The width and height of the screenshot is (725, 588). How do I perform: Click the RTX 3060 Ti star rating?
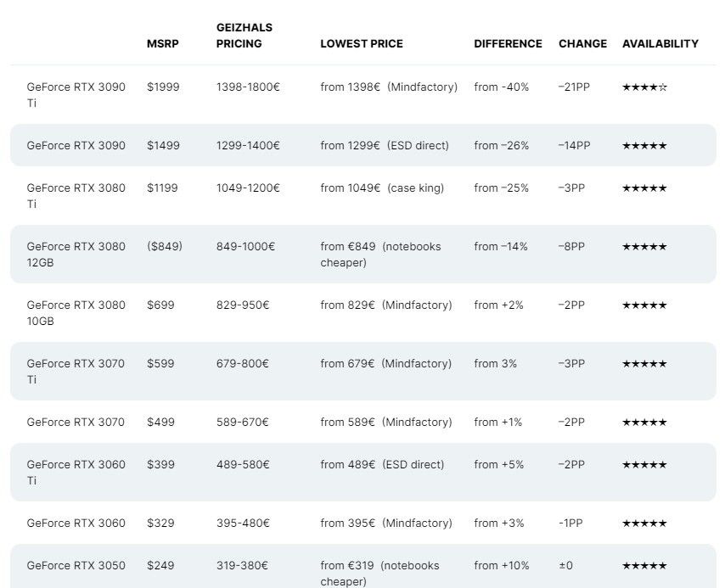(644, 465)
